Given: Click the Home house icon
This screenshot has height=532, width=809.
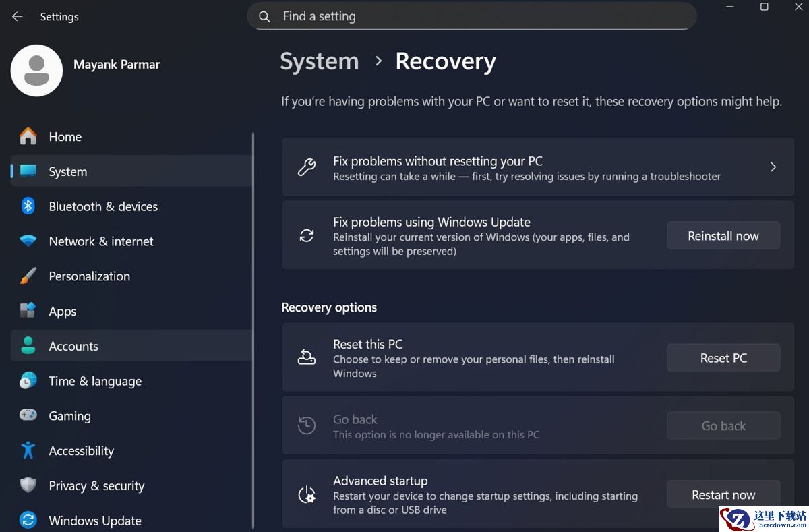Looking at the screenshot, I should (28, 136).
